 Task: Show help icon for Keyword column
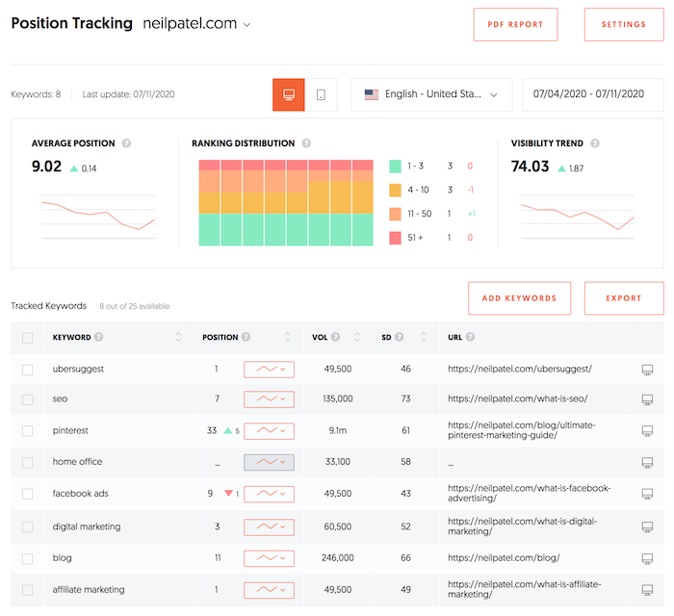99,337
